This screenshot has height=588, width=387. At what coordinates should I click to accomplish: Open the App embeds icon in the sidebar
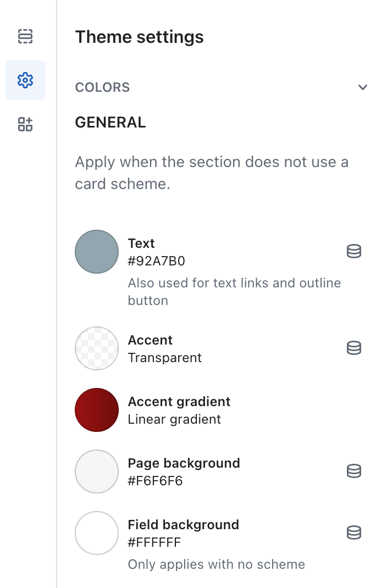[x=25, y=124]
